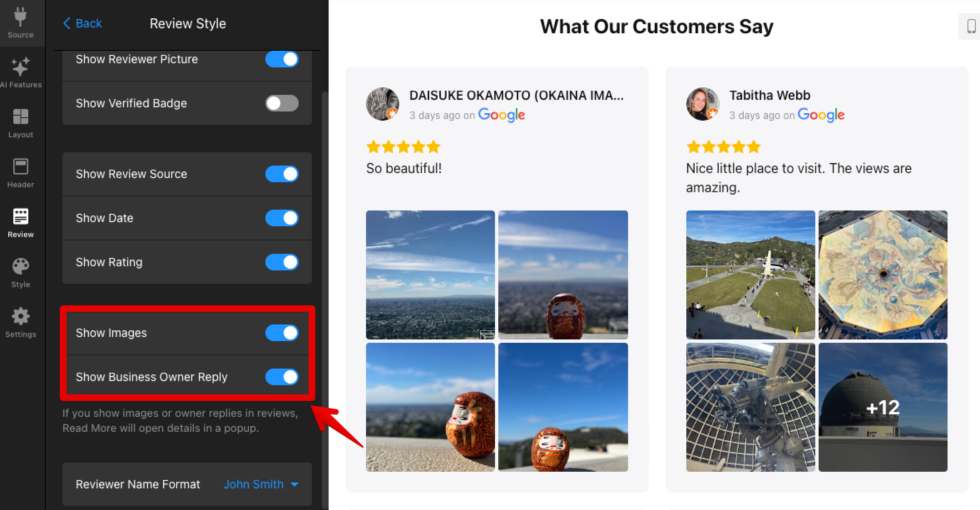
Task: Enable the Show Verified Badge toggle
Action: click(282, 103)
